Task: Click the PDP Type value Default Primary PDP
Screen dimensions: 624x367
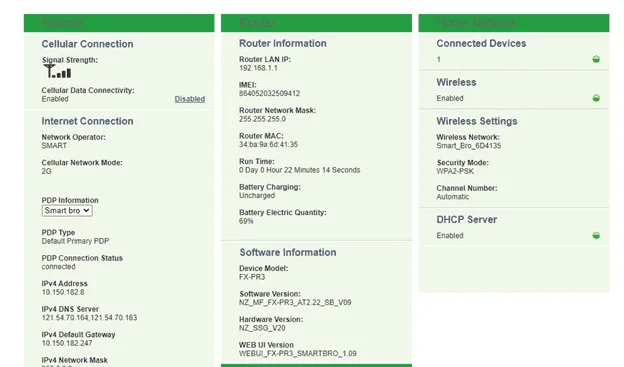Action: 75,241
